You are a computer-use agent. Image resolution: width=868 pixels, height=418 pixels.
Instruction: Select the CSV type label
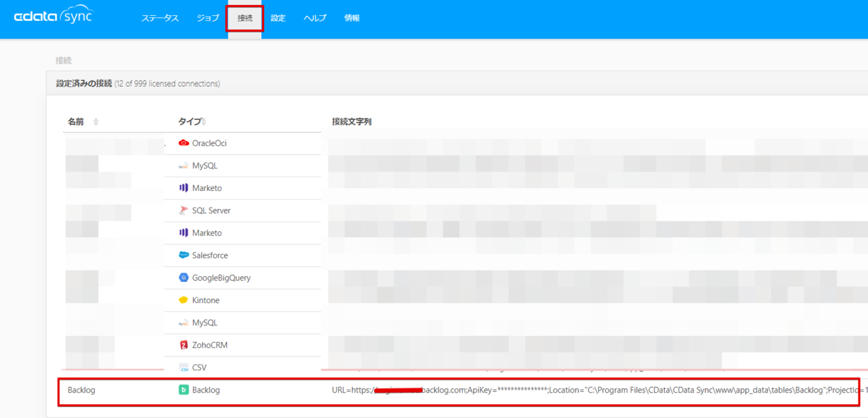[x=200, y=367]
